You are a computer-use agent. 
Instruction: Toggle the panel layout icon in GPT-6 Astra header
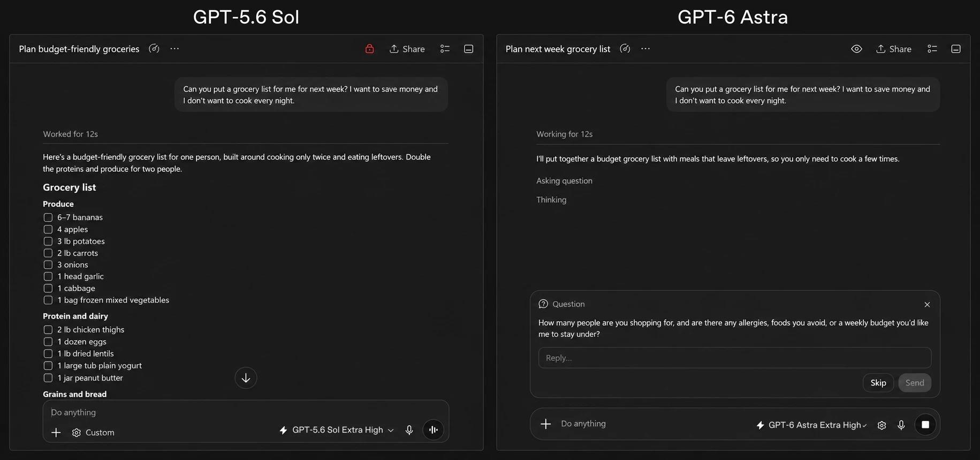[956, 49]
